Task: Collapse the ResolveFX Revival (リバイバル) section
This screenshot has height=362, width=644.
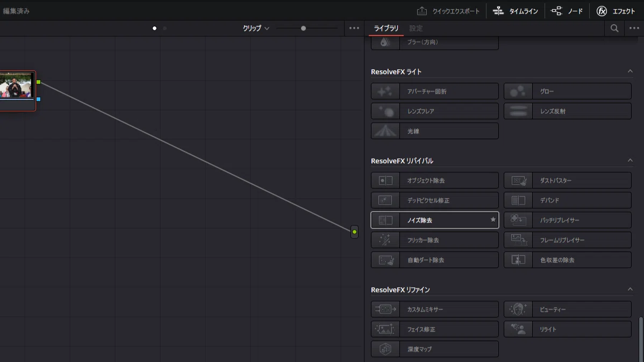Action: pos(630,161)
